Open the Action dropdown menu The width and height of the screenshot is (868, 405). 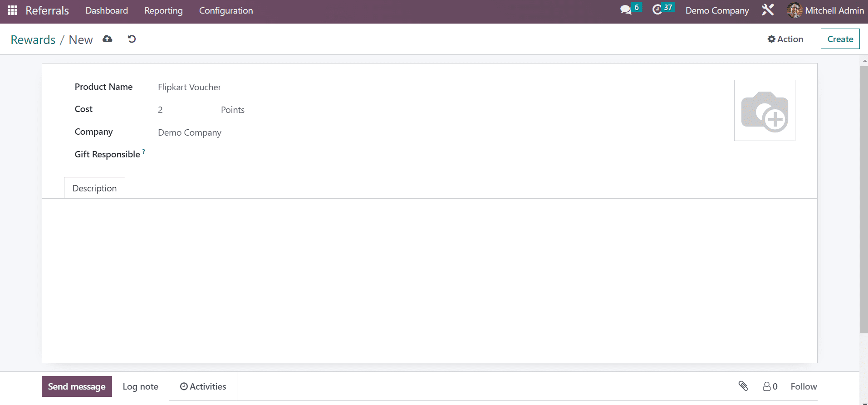pos(785,39)
